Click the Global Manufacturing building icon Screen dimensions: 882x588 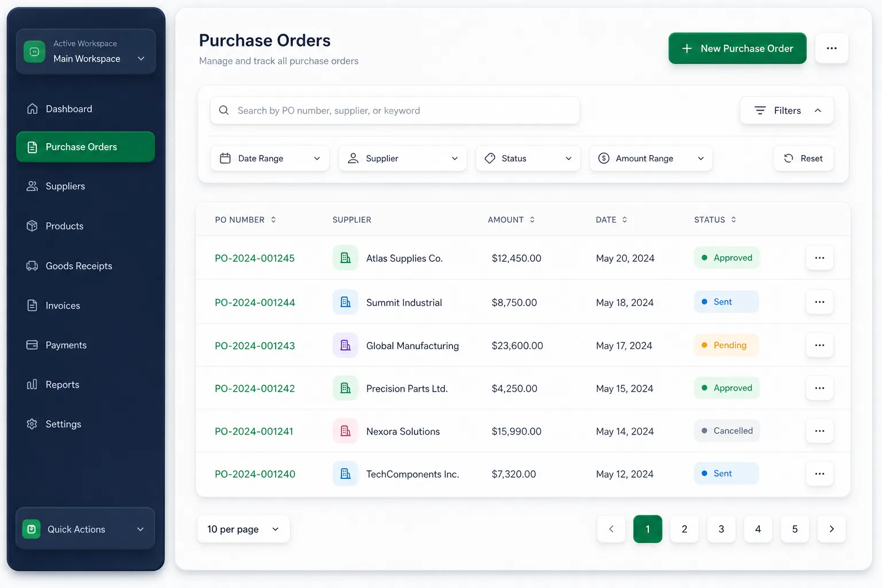point(346,345)
